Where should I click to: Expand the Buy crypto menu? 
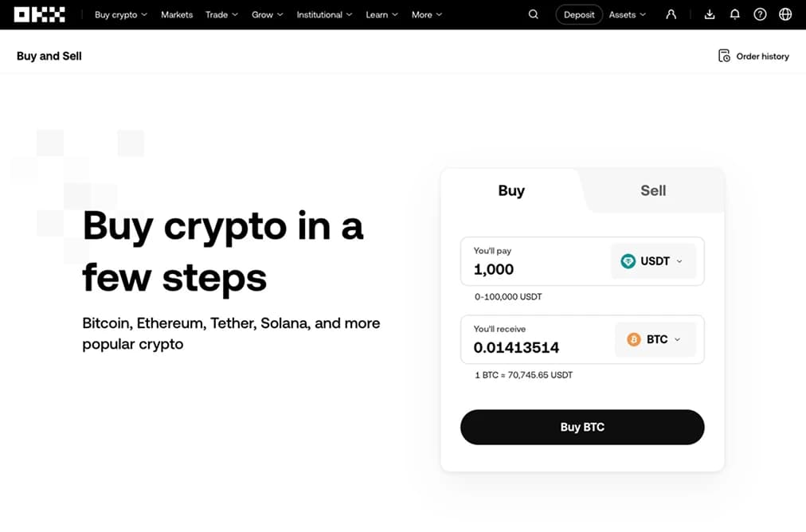pyautogui.click(x=120, y=14)
